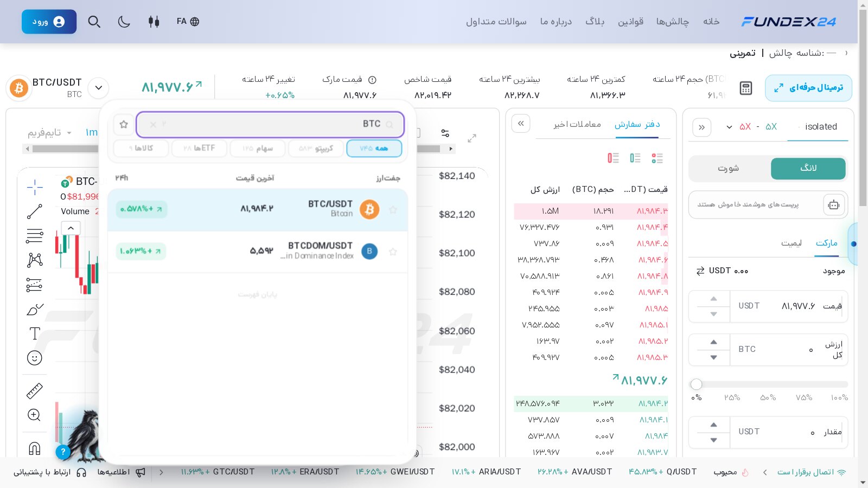The width and height of the screenshot is (868, 488).
Task: Select کریپتو crypto filter tab
Action: [x=316, y=148]
